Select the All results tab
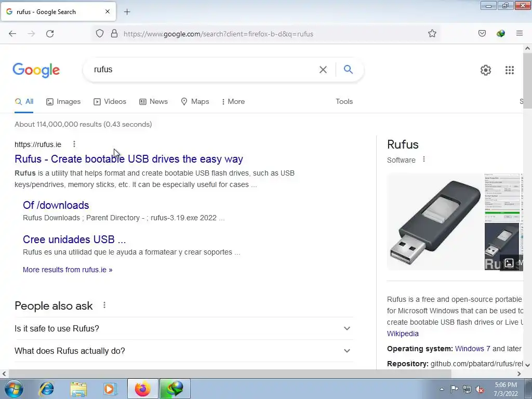 pos(24,101)
